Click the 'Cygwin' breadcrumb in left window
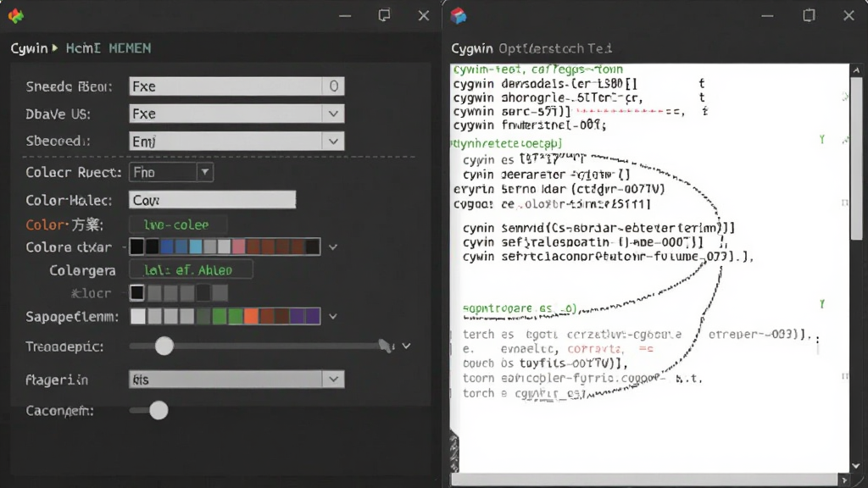 click(x=30, y=48)
